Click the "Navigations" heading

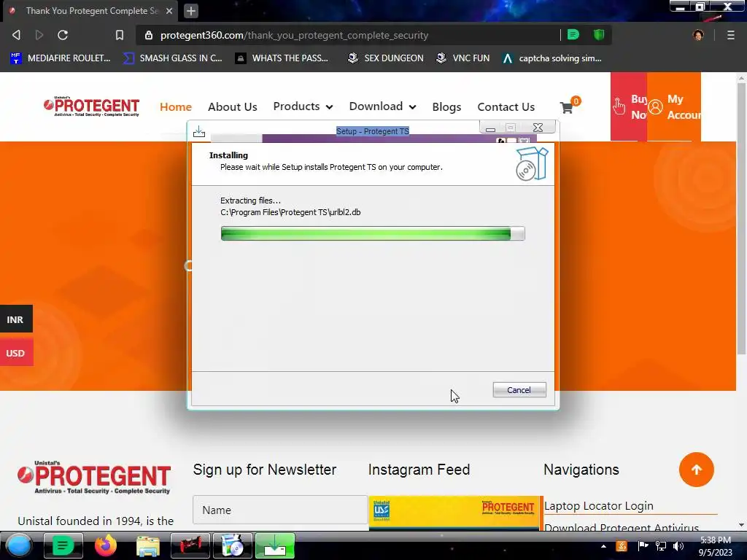click(x=581, y=470)
